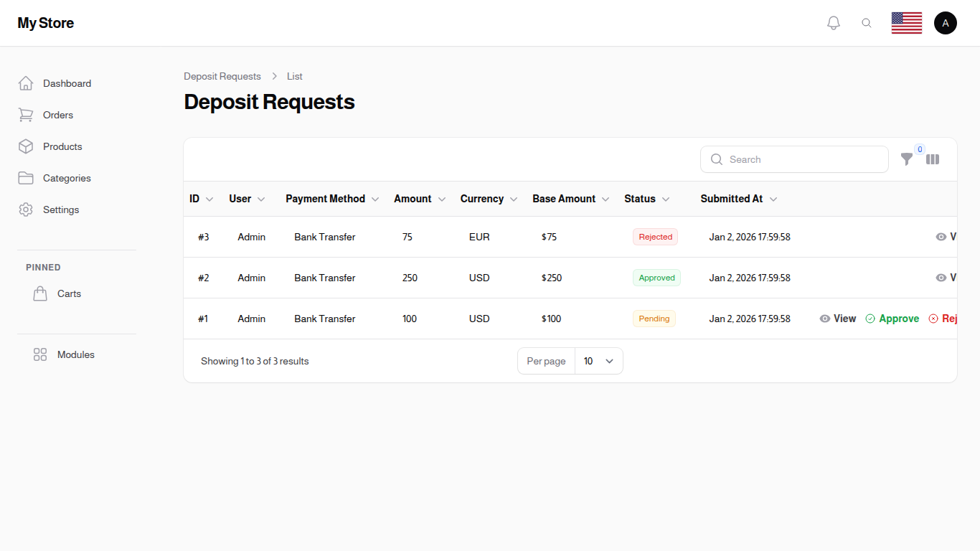Click the red cross circle next to Reject

click(x=933, y=318)
